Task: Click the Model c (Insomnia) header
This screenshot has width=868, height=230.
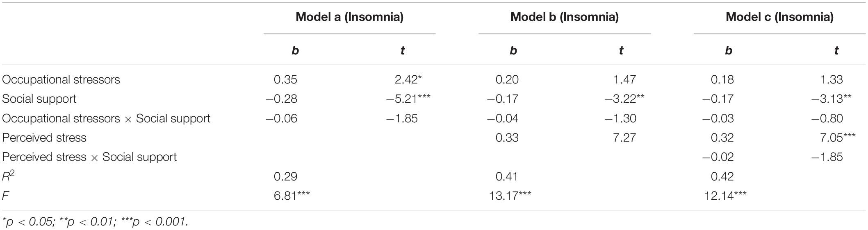Action: [779, 17]
